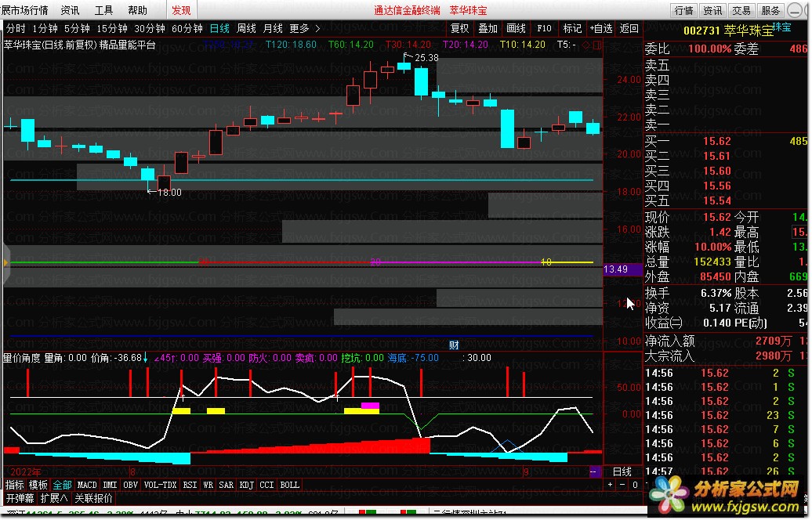Viewport: 812px width, 520px height.
Task: Click the 模板 tab at bottom
Action: 38,485
